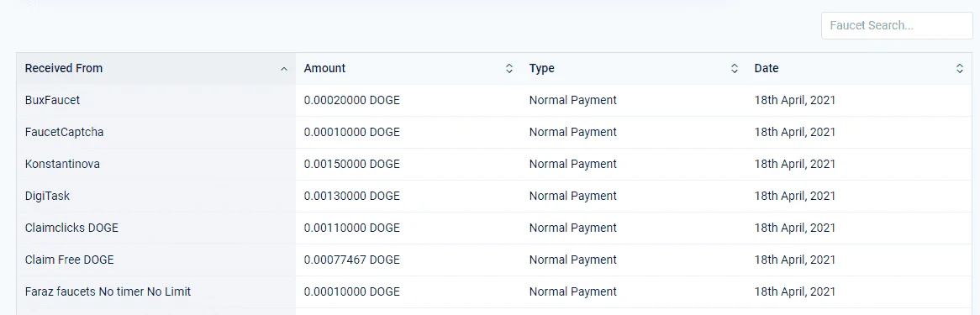Image resolution: width=980 pixels, height=315 pixels.
Task: Click the date in Faraz faucets row
Action: 795,291
